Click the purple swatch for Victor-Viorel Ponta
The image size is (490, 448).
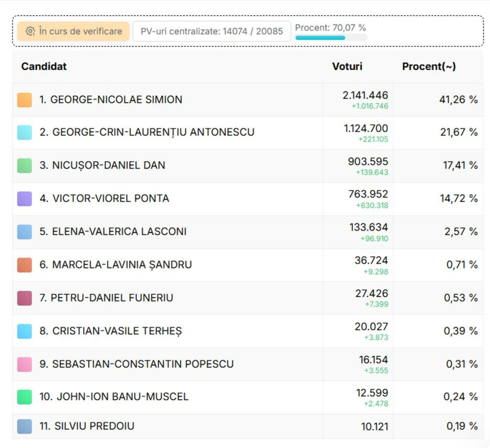pyautogui.click(x=24, y=199)
